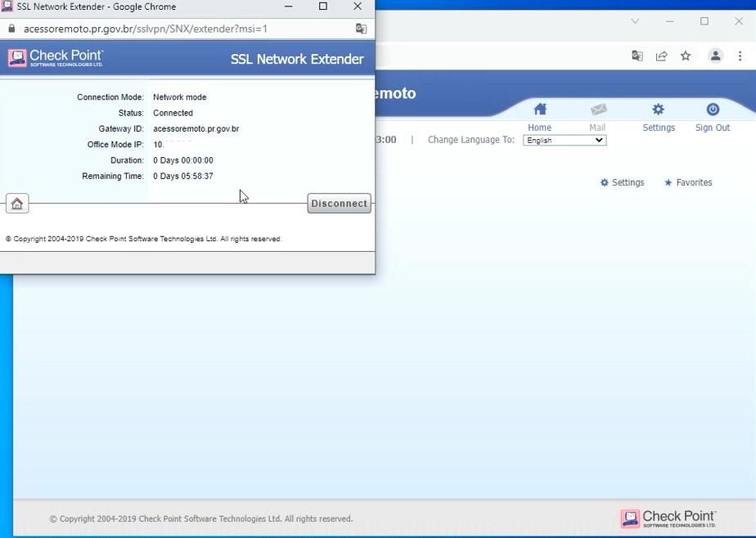Click the share page icon in Chrome
The width and height of the screenshot is (756, 538).
point(661,56)
